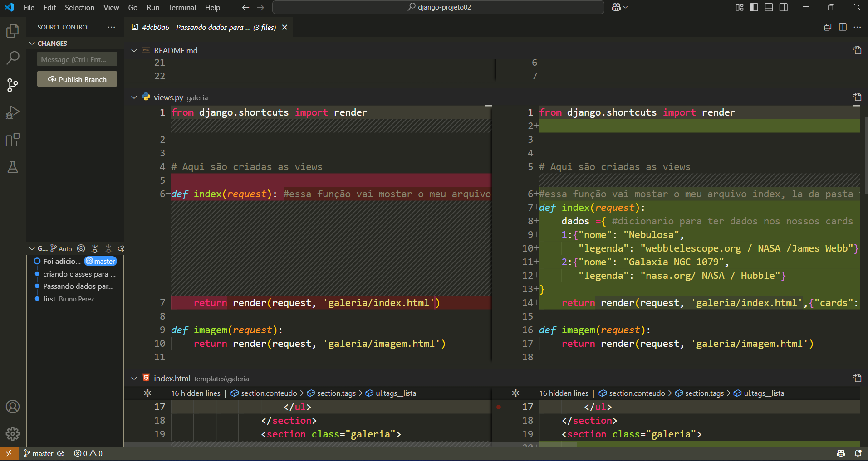Open file icon for index.html diff

pos(857,378)
